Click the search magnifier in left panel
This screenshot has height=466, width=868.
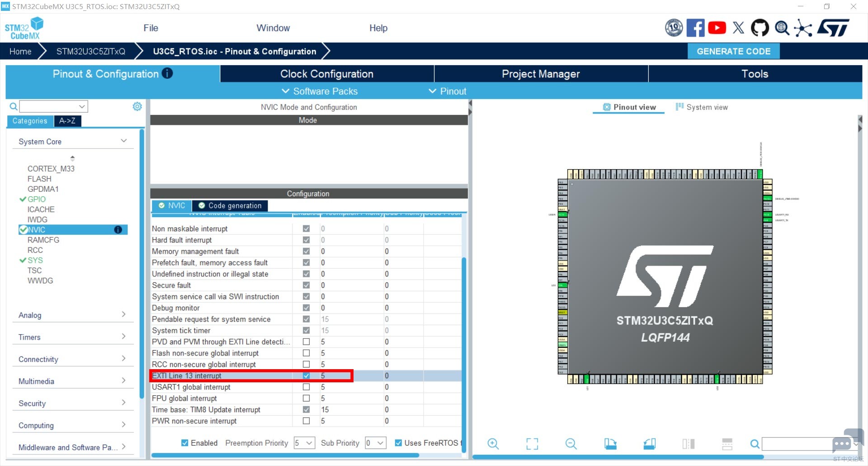14,106
